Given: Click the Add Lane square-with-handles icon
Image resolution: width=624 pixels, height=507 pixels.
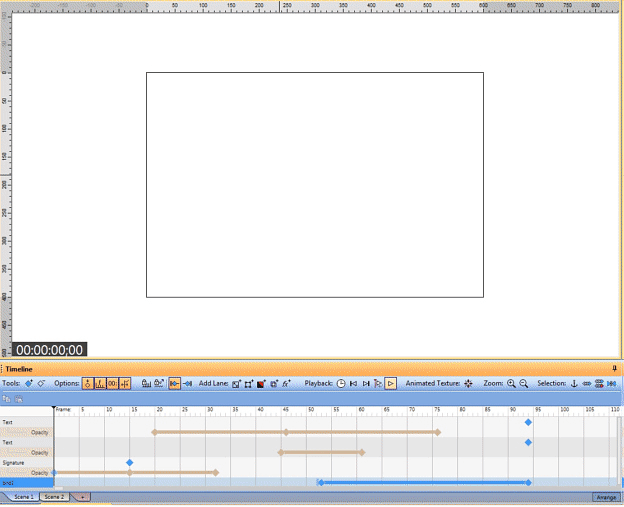Looking at the screenshot, I should [249, 384].
